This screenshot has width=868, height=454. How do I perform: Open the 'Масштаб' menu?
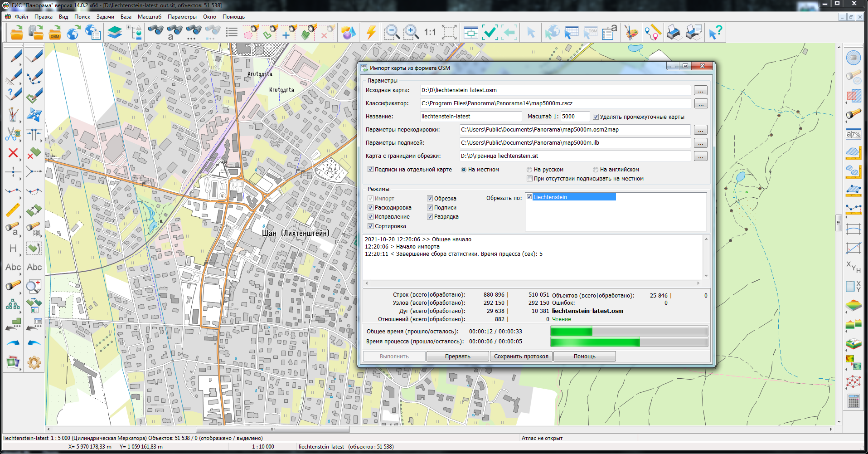coord(149,17)
